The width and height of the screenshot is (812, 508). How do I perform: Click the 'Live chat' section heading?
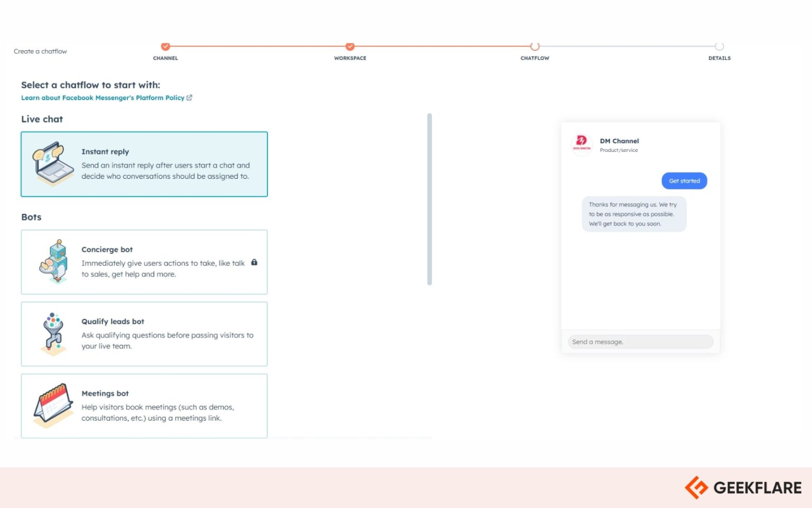(42, 119)
